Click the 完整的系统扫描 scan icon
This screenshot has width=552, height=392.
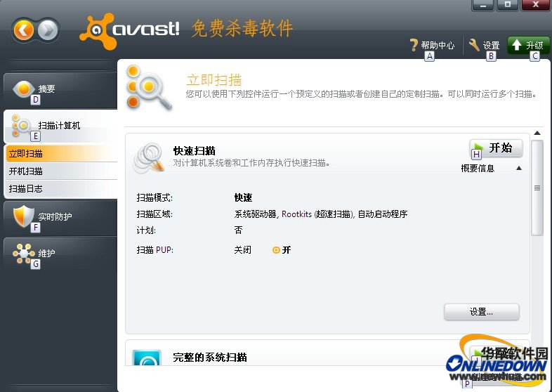coord(147,358)
